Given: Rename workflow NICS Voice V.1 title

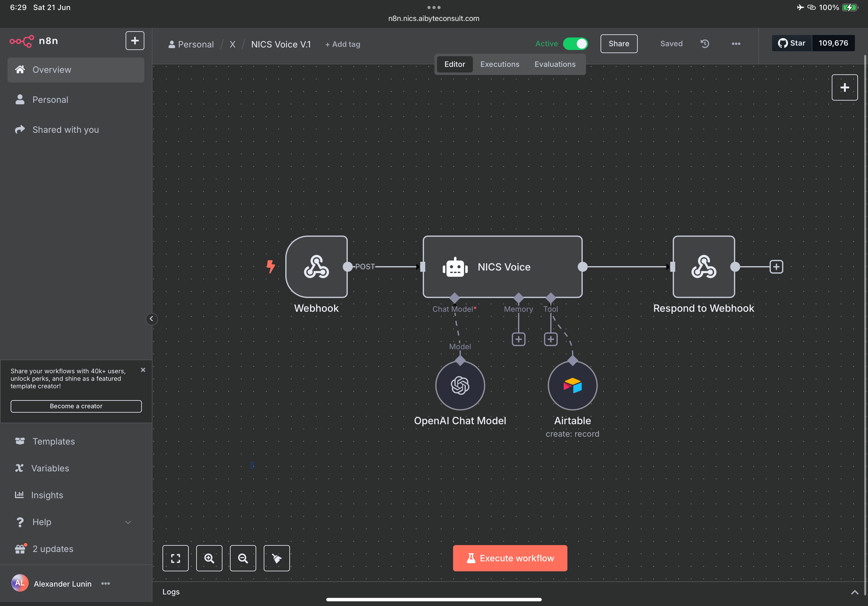Looking at the screenshot, I should pyautogui.click(x=281, y=44).
